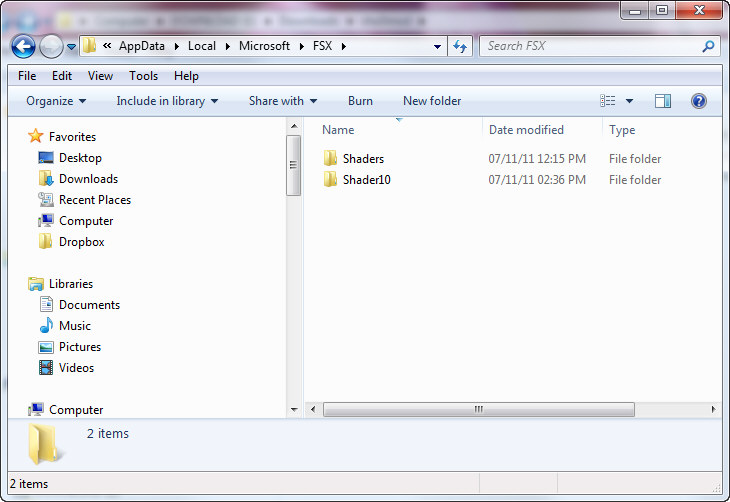The height and width of the screenshot is (502, 730).
Task: Open the change view dropdown arrow
Action: (x=629, y=101)
